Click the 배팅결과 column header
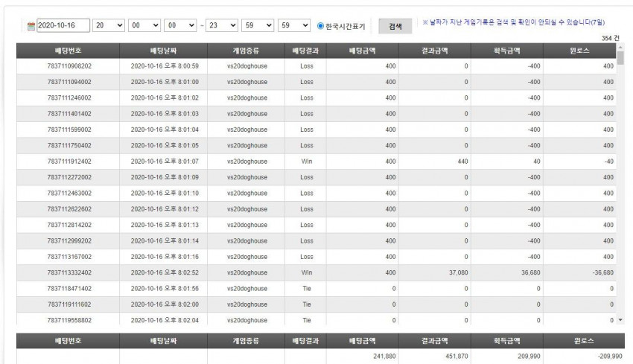 (x=305, y=51)
